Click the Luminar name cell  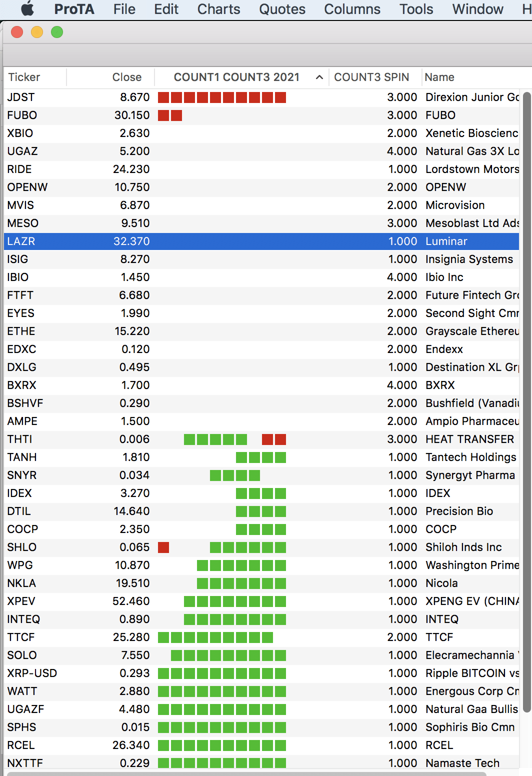pyautogui.click(x=446, y=241)
